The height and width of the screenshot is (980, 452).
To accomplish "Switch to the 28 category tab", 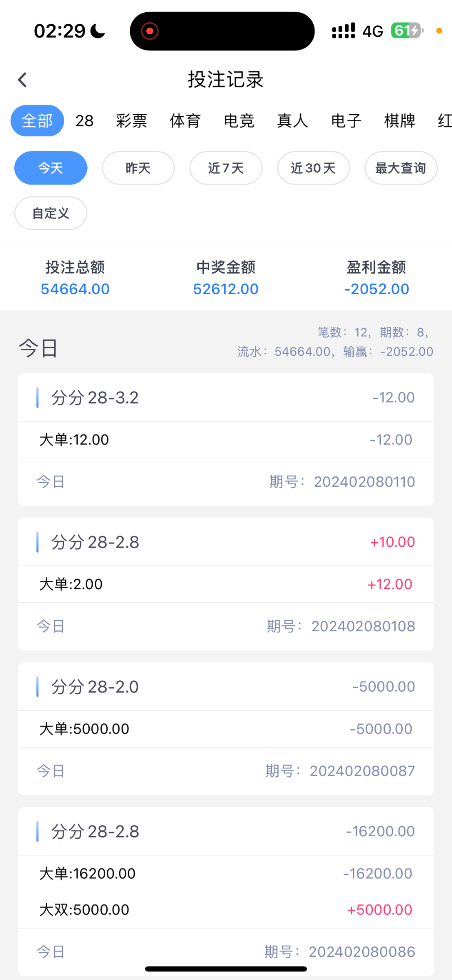I will coord(84,121).
